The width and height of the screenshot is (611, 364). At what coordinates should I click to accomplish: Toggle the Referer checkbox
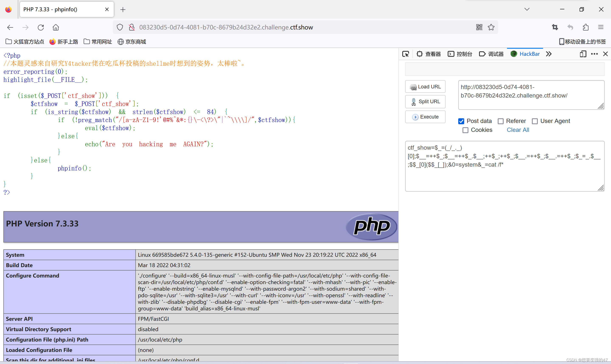point(501,121)
